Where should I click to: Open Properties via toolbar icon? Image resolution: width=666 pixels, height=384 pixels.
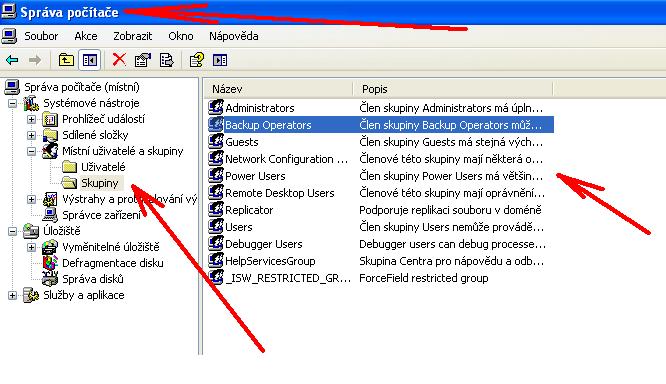143,60
